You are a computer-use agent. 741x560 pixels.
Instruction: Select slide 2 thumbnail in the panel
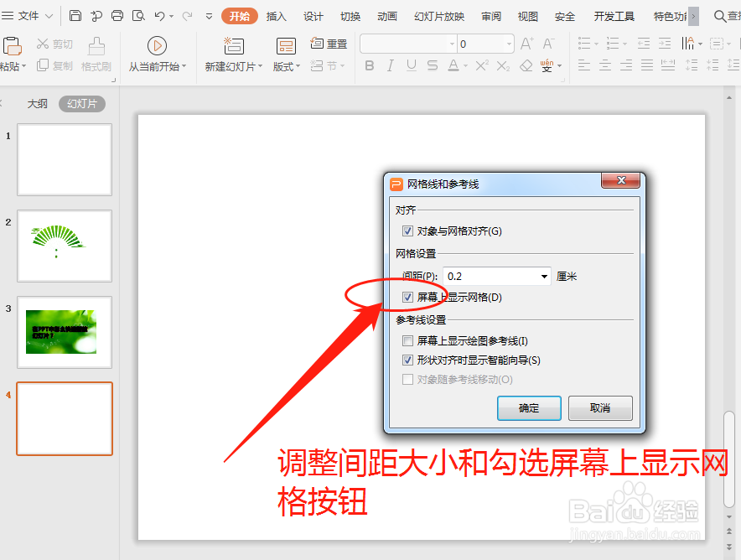[65, 246]
